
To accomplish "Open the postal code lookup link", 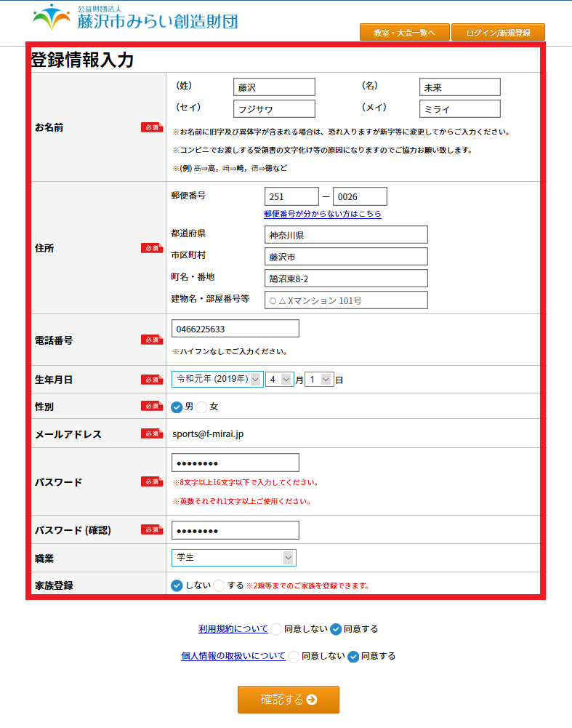I will 322,215.
